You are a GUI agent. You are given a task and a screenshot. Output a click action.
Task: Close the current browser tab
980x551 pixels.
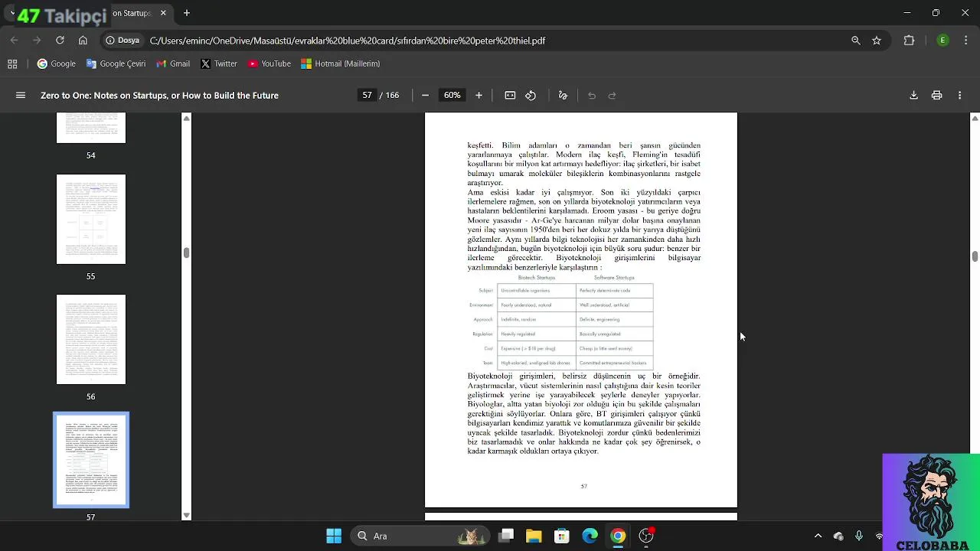163,13
